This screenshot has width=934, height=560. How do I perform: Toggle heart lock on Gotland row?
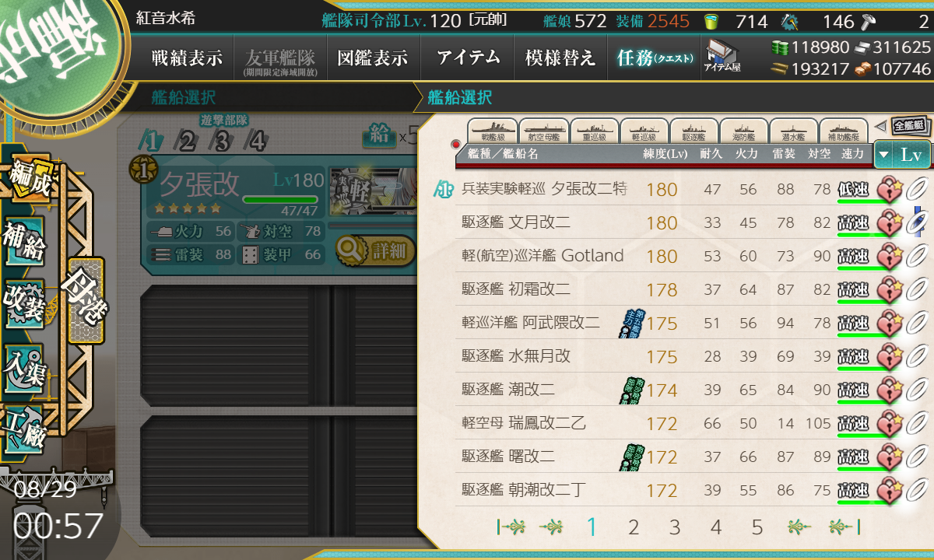coord(890,256)
